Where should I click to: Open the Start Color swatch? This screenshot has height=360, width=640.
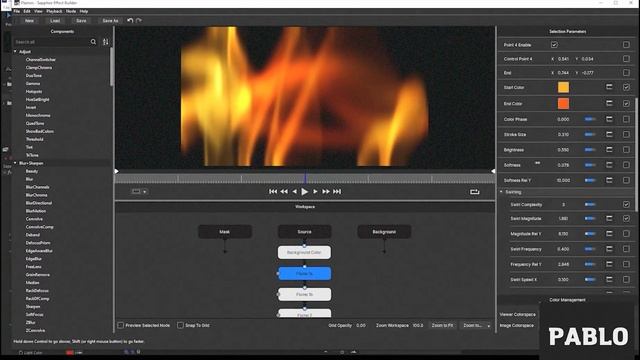[x=563, y=87]
